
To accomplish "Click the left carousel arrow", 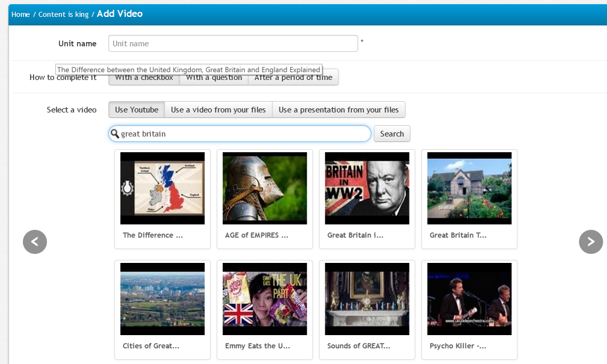I will tap(34, 241).
